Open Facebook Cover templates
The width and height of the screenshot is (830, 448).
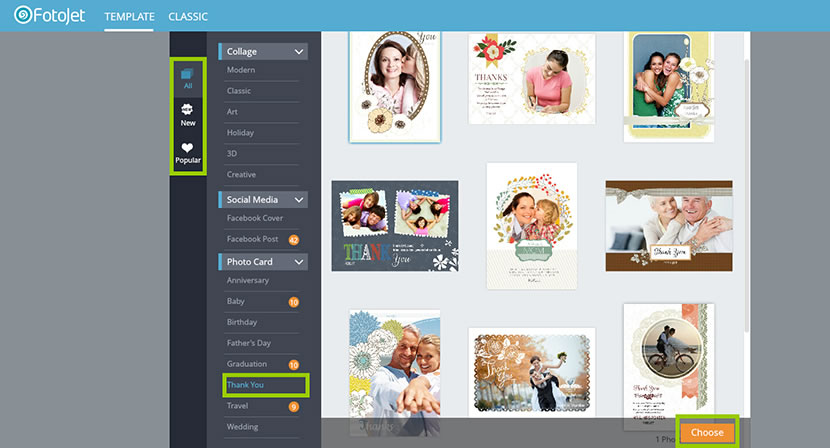(255, 218)
